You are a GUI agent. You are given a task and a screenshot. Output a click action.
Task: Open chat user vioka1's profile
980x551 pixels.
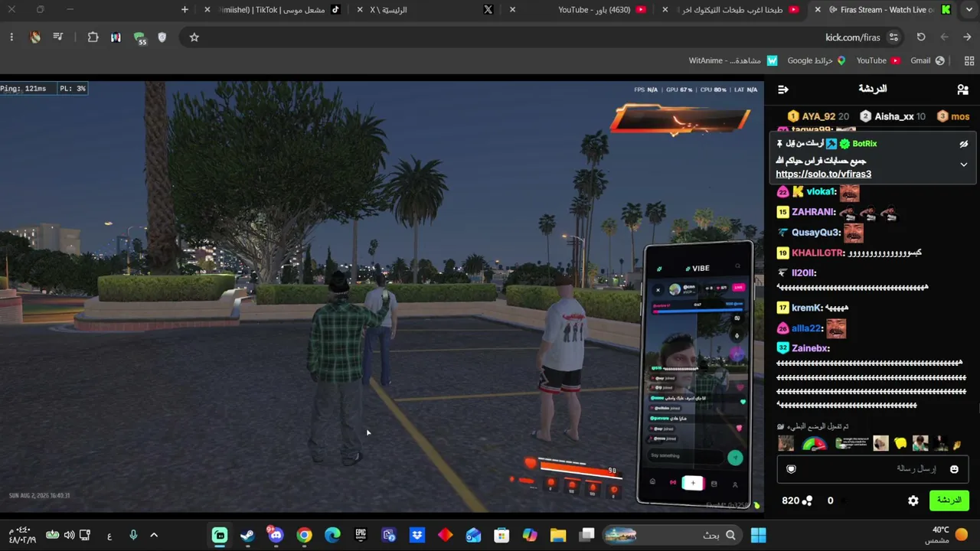coord(822,191)
